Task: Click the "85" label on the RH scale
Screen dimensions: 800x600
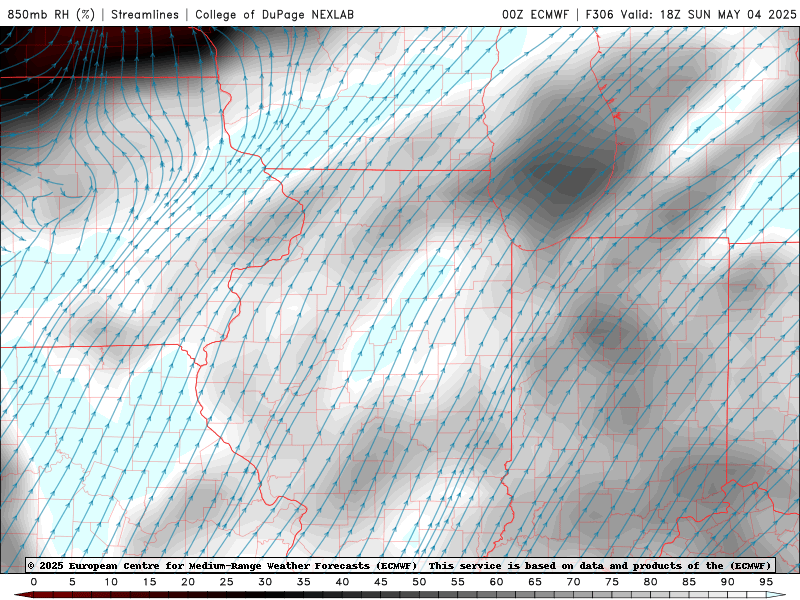Action: [x=689, y=582]
